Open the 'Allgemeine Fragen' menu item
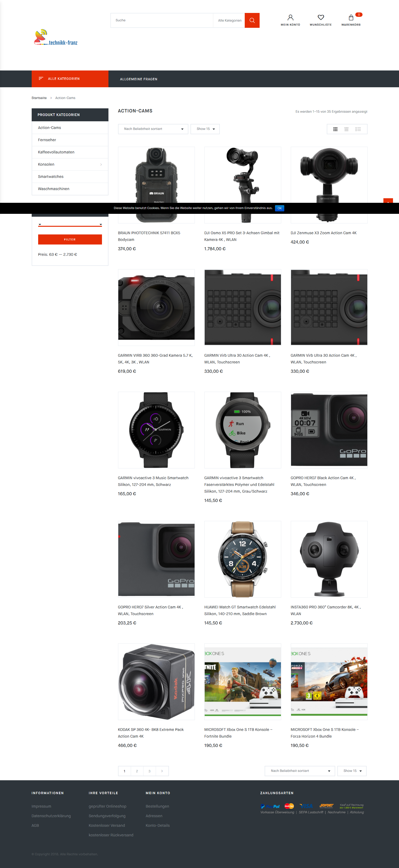 coord(139,79)
